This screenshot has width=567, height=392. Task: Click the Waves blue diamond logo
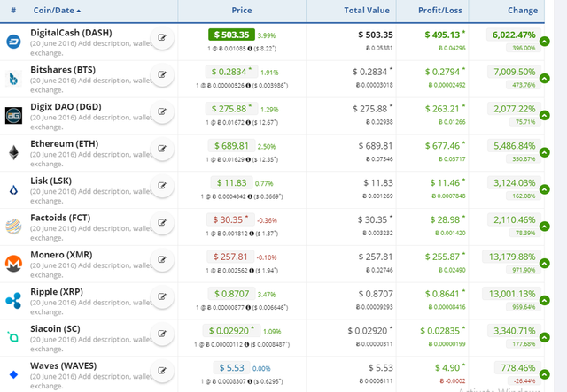[x=14, y=374]
